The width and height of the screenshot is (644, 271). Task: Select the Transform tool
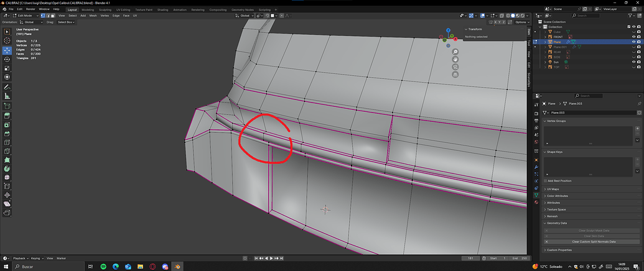pos(7,78)
